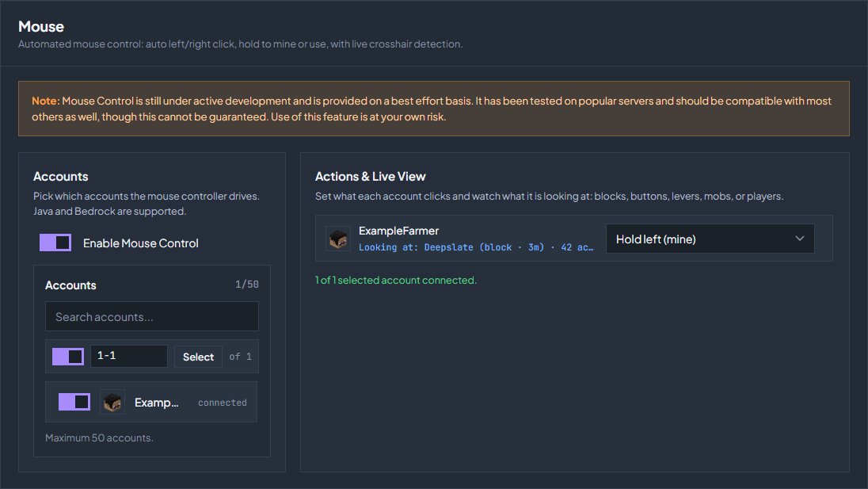Disable the Examp... account toggle
This screenshot has height=489, width=868.
[74, 402]
